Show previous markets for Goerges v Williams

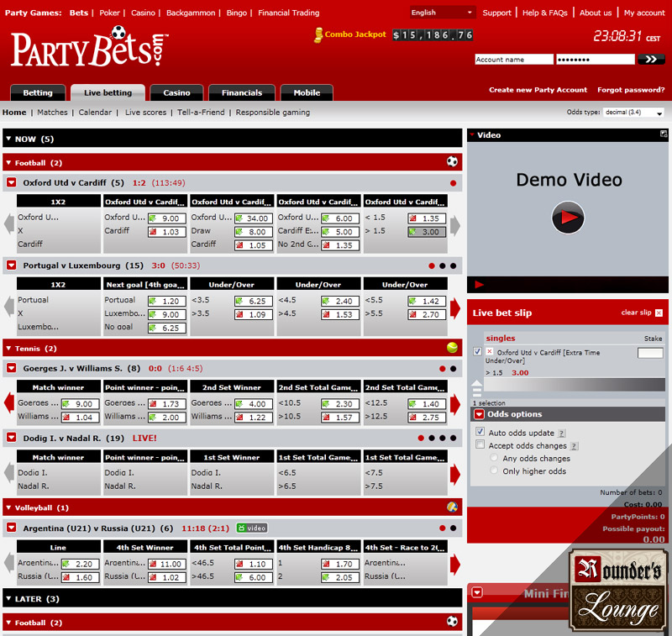[9, 404]
